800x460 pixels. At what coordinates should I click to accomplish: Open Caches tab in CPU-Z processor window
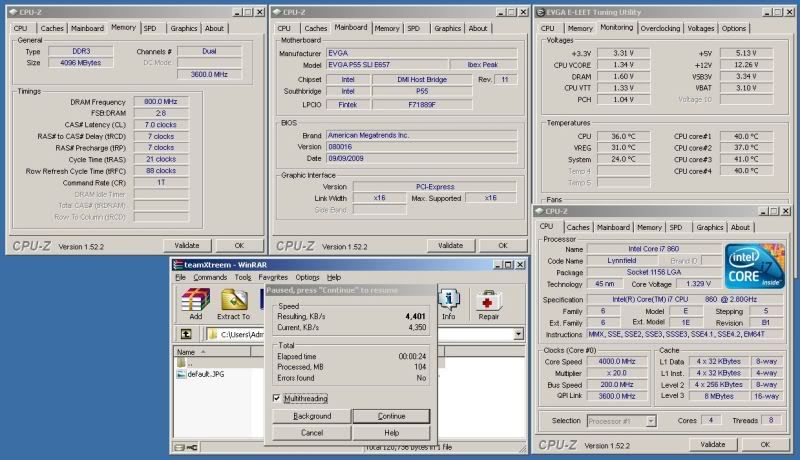click(x=578, y=227)
